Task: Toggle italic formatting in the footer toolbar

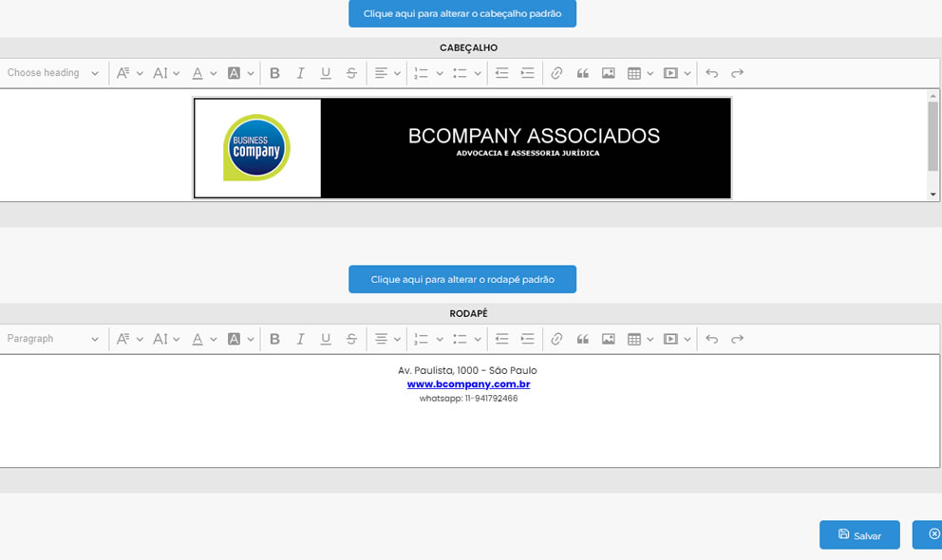Action: (x=300, y=339)
